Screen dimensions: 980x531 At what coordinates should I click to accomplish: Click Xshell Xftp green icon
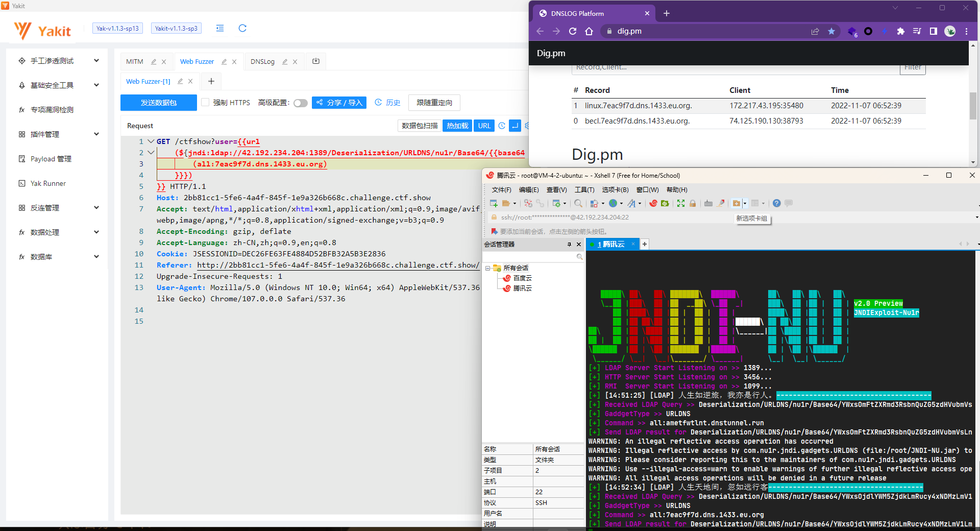[x=665, y=203]
